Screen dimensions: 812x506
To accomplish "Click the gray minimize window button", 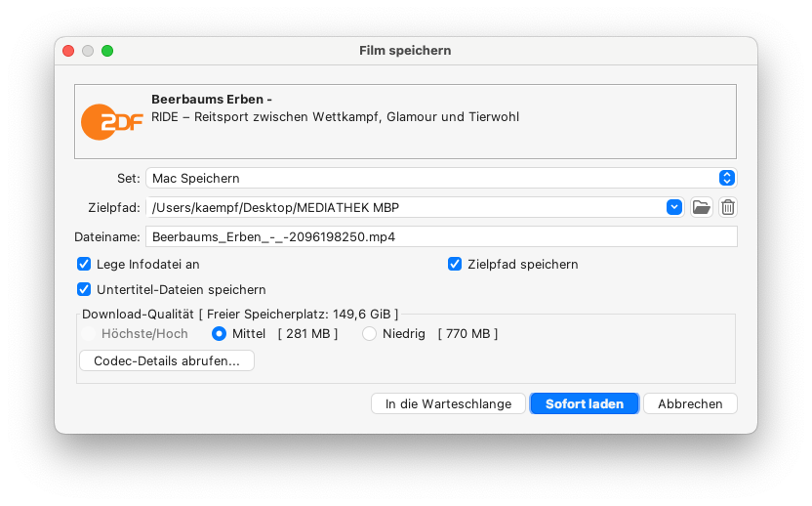I will [88, 51].
